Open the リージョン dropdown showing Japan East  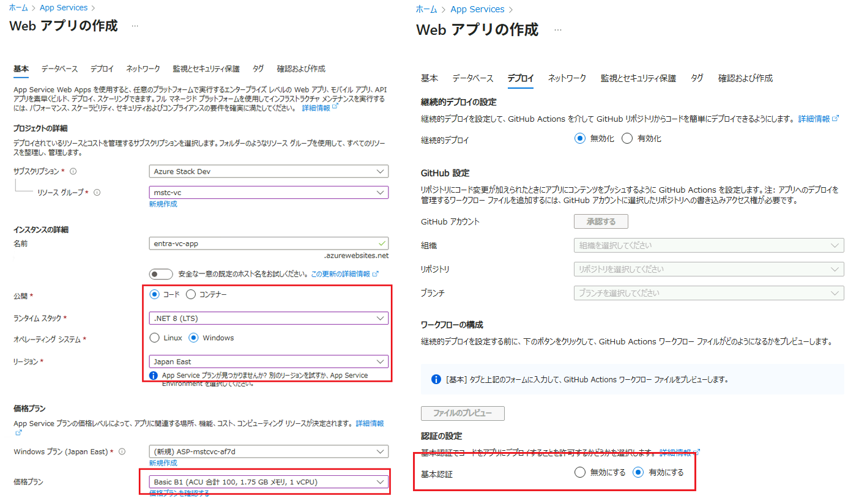click(268, 361)
